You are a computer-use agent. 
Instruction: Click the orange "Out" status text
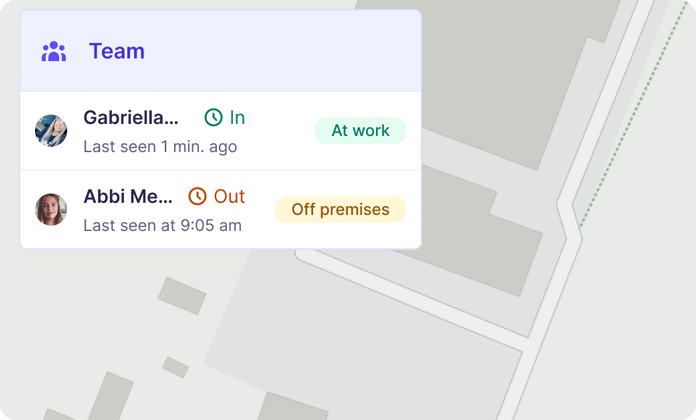229,197
